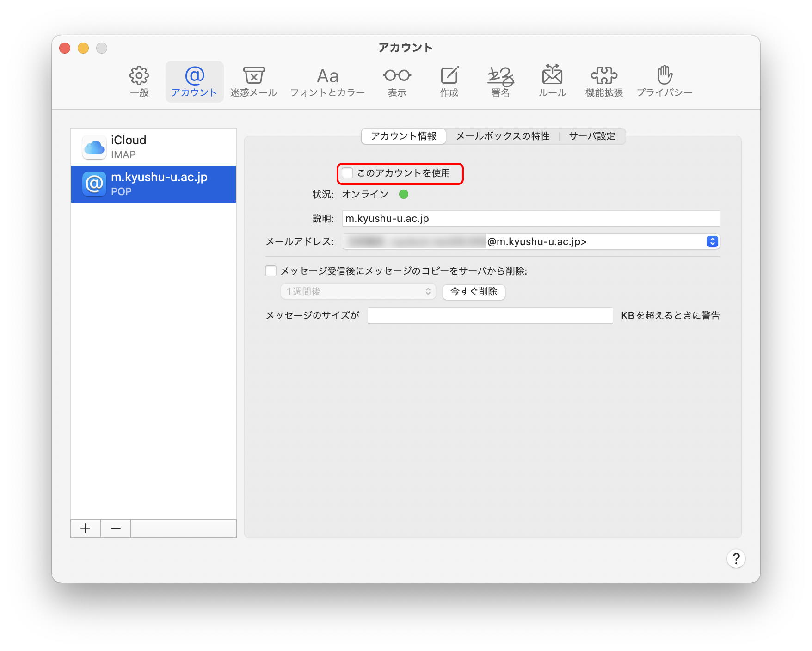Image resolution: width=812 pixels, height=651 pixels.
Task: Close the window with the red button
Action: (65, 48)
